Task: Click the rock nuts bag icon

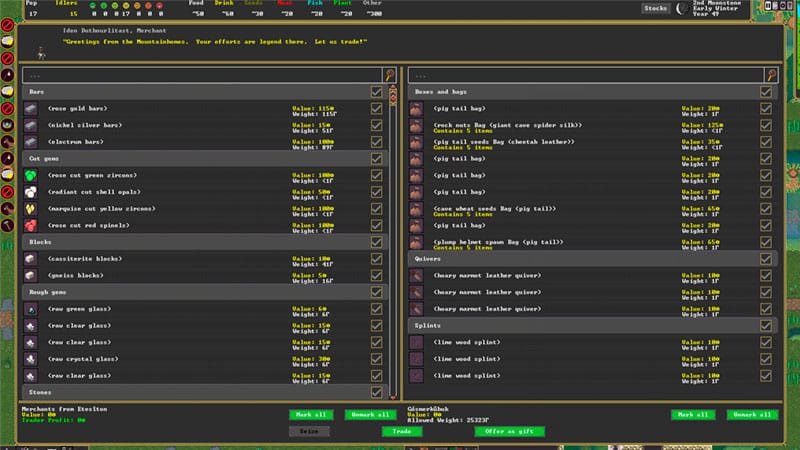Action: pyautogui.click(x=416, y=125)
